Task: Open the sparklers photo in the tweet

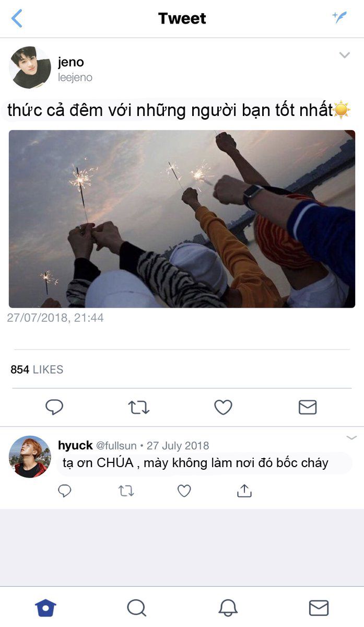Action: click(x=182, y=218)
